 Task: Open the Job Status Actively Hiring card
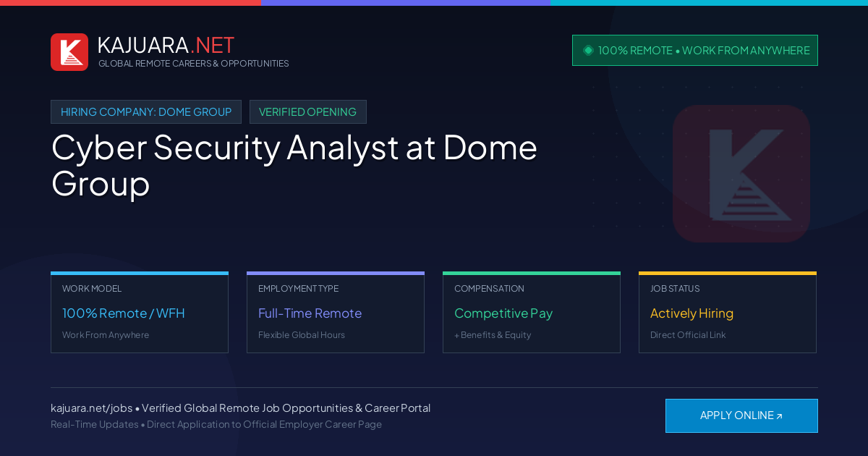point(728,313)
